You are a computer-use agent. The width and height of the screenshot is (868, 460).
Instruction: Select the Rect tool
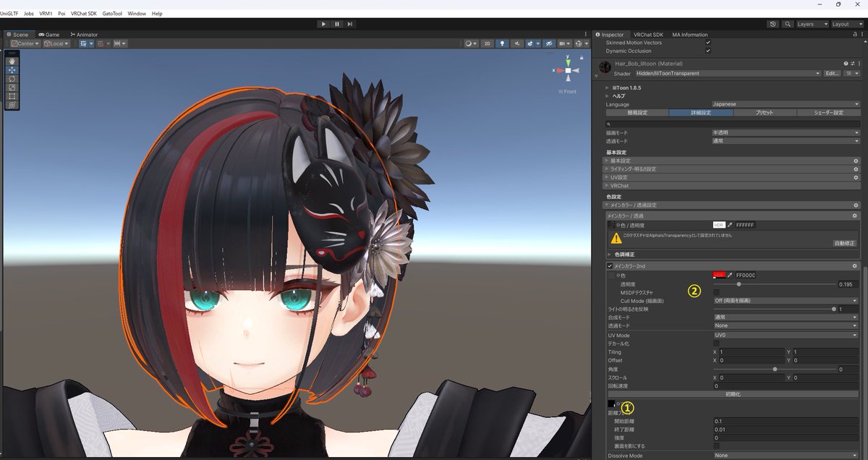[x=12, y=96]
